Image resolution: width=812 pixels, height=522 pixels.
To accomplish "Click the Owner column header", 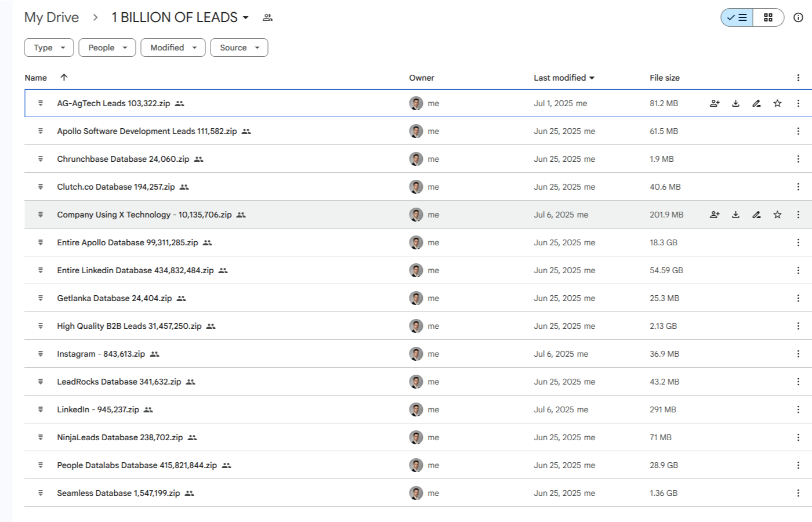I will (x=422, y=78).
